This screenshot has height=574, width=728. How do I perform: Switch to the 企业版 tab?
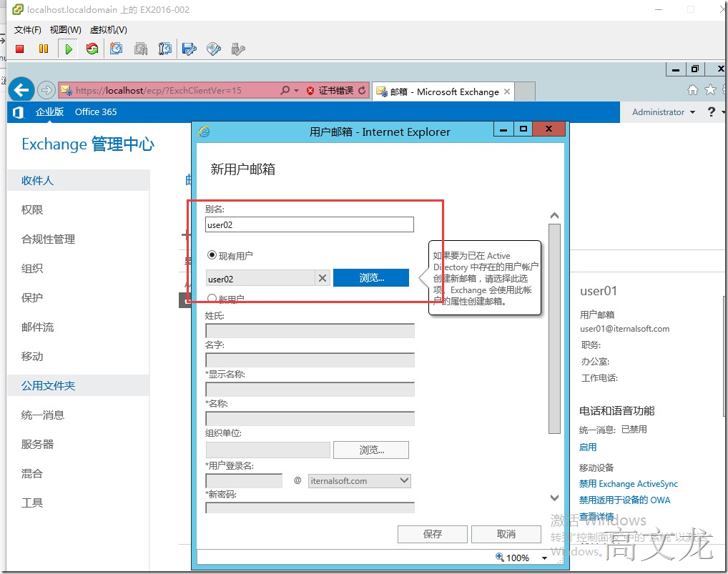click(49, 112)
